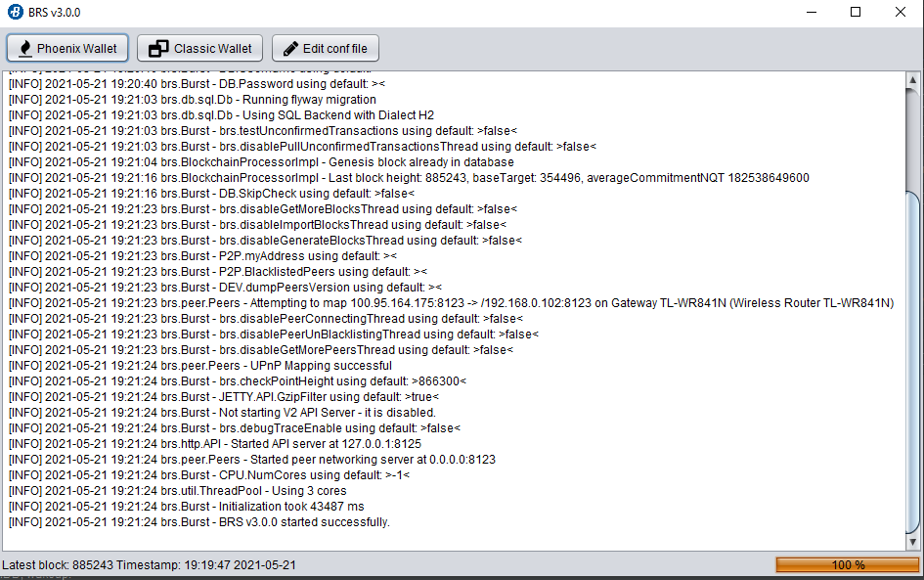Select the 'Not starting V2 API Server' line

222,413
